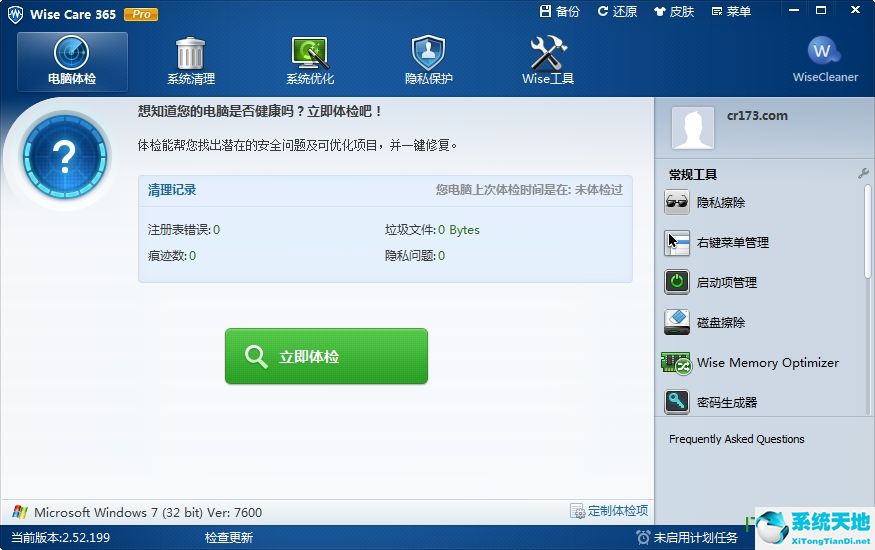Viewport: 875px width, 550px height.
Task: Open 定制体检项 custom checkup link
Action: pos(609,510)
